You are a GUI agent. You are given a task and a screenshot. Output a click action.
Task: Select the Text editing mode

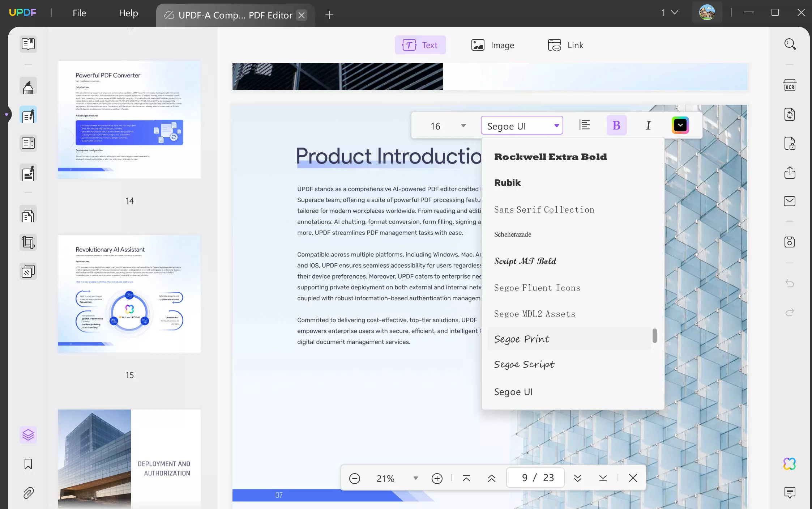click(420, 45)
